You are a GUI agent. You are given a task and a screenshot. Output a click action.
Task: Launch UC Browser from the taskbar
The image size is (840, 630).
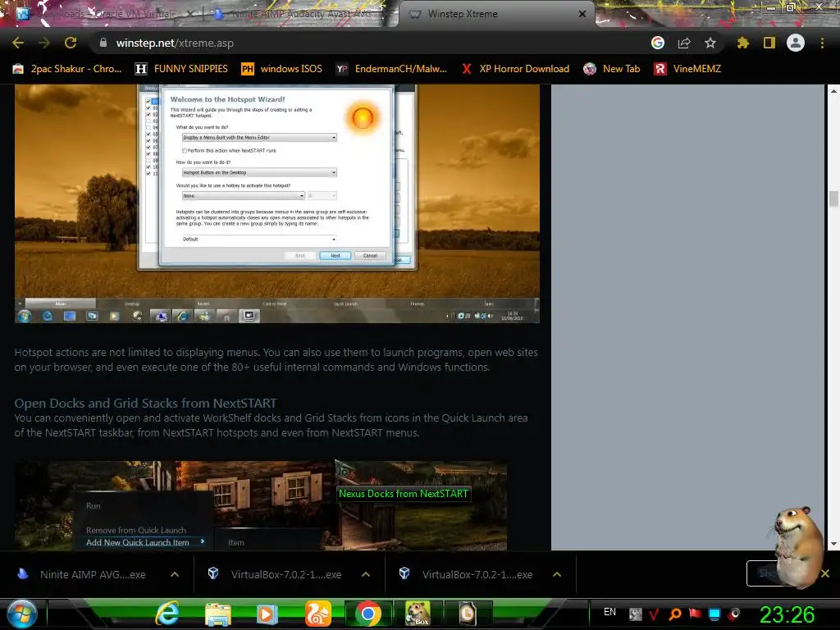point(317,614)
